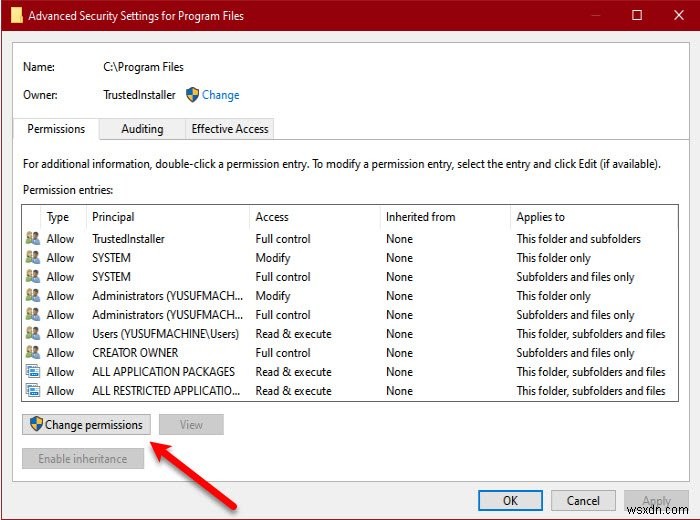The height and width of the screenshot is (520, 700).
Task: Click Read & execute for ALL APPLICATION PACKAGES
Action: pyautogui.click(x=293, y=371)
